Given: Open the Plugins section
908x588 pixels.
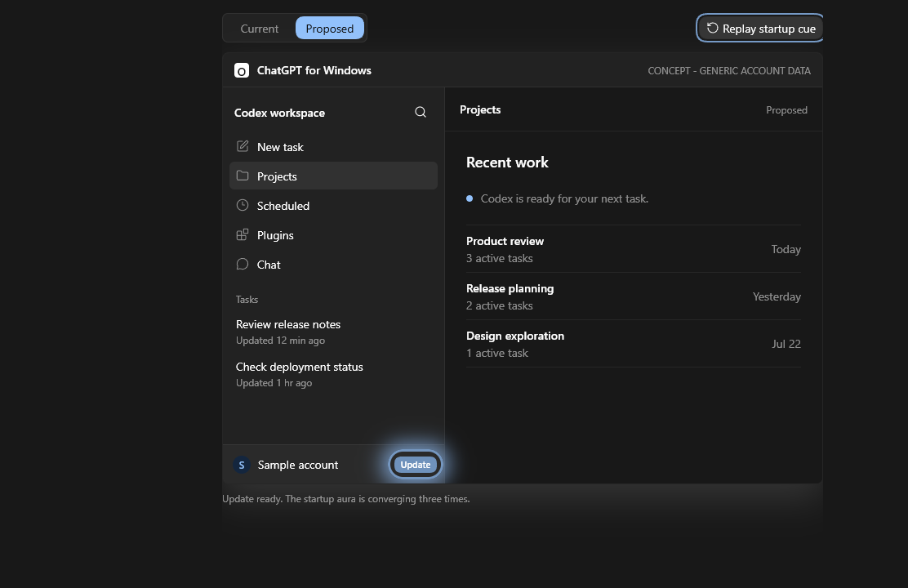Looking at the screenshot, I should click(333, 235).
